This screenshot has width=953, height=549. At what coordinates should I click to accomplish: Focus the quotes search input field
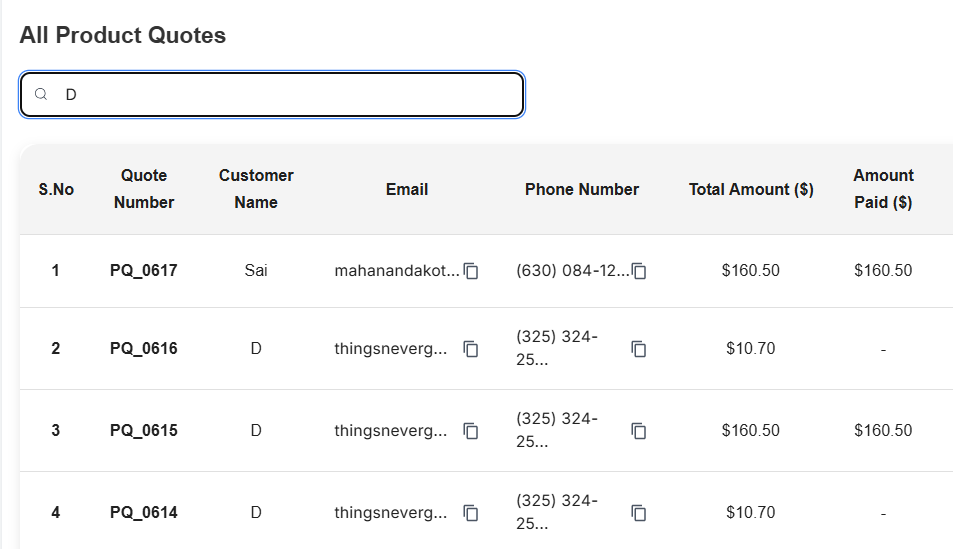coord(290,95)
